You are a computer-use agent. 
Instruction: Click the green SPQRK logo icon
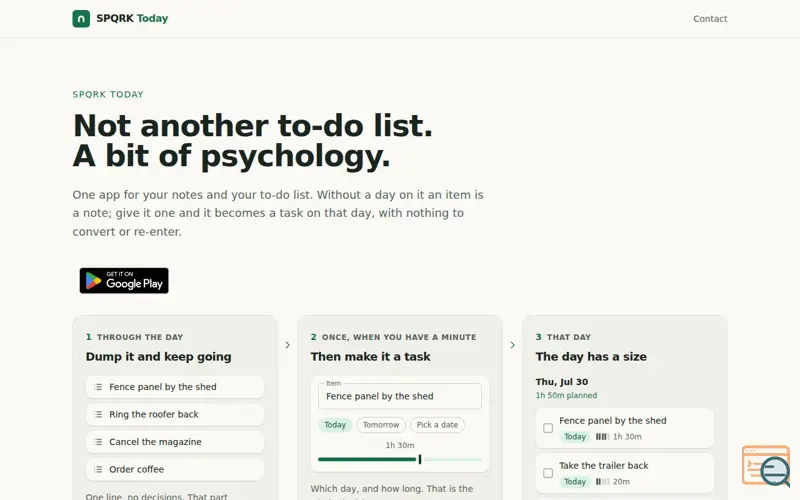81,18
